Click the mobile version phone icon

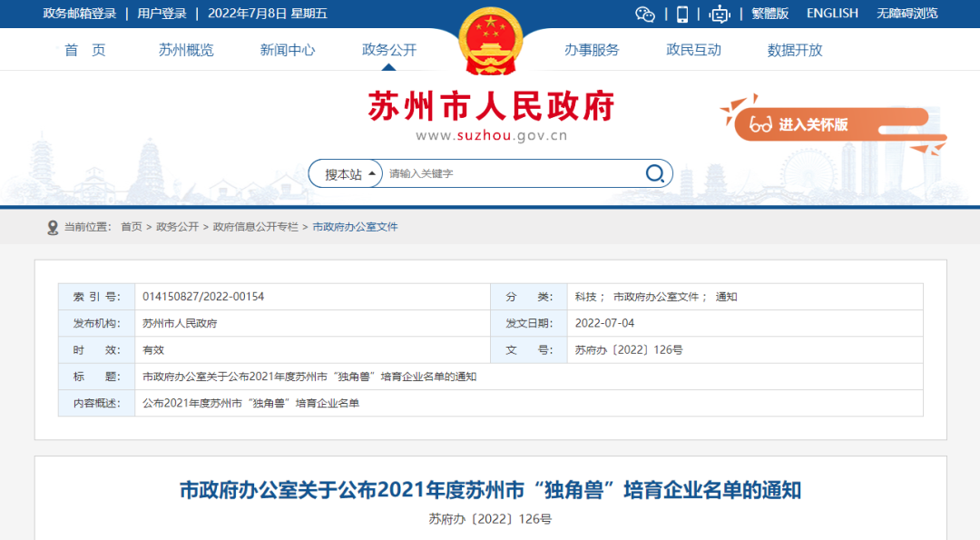683,14
